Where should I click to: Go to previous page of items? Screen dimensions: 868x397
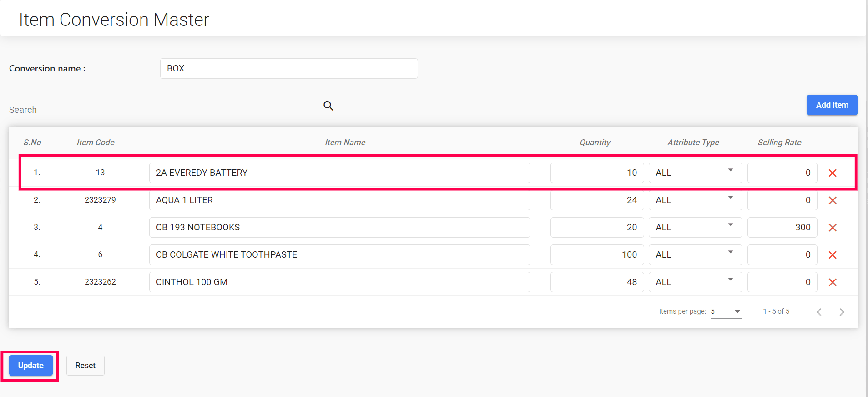click(x=819, y=312)
